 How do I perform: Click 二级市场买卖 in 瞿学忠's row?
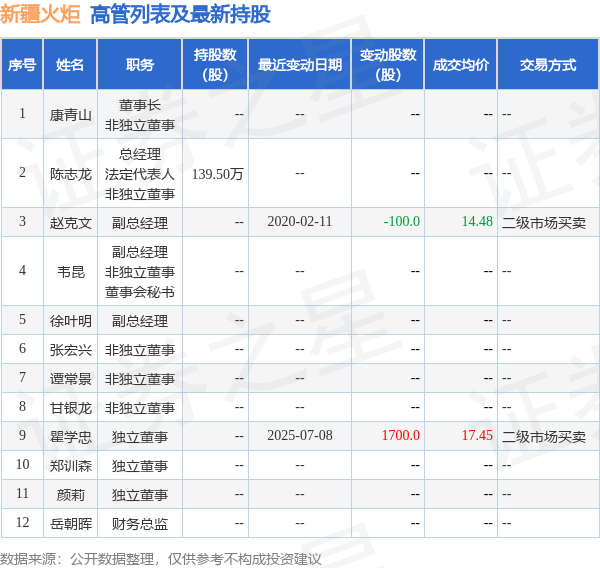(544, 436)
